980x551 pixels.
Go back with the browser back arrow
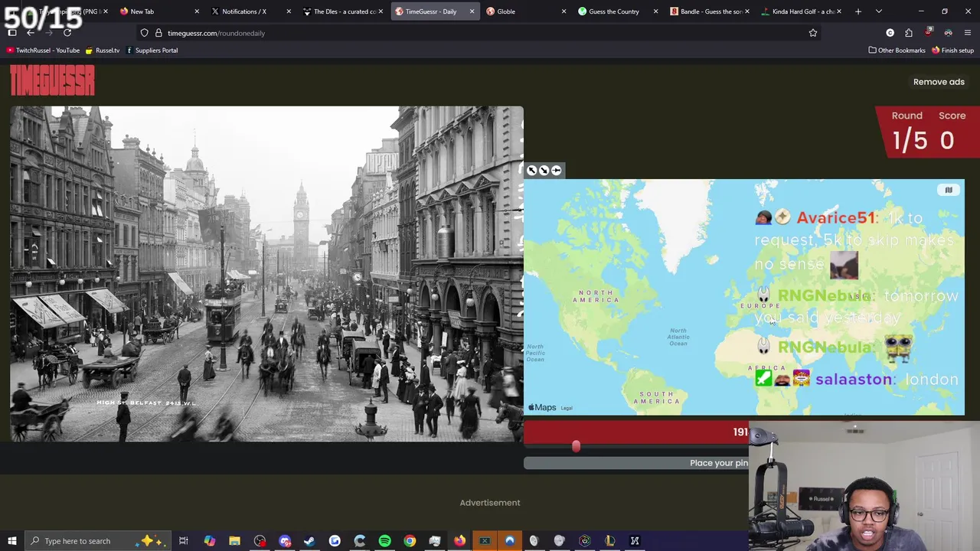pos(30,33)
